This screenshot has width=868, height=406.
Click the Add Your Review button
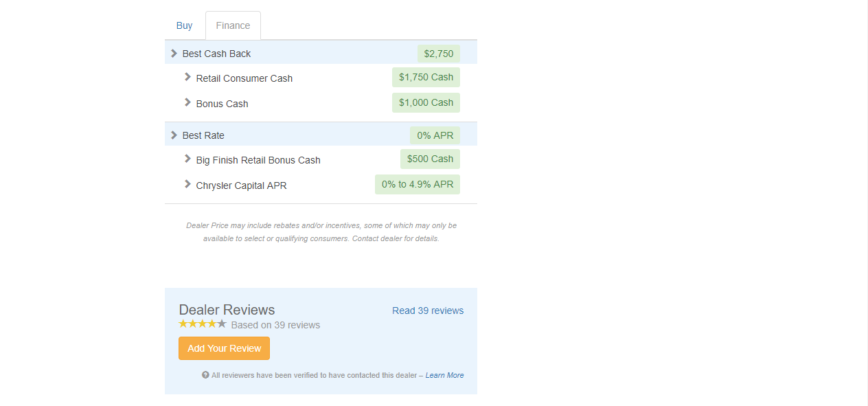pos(224,348)
